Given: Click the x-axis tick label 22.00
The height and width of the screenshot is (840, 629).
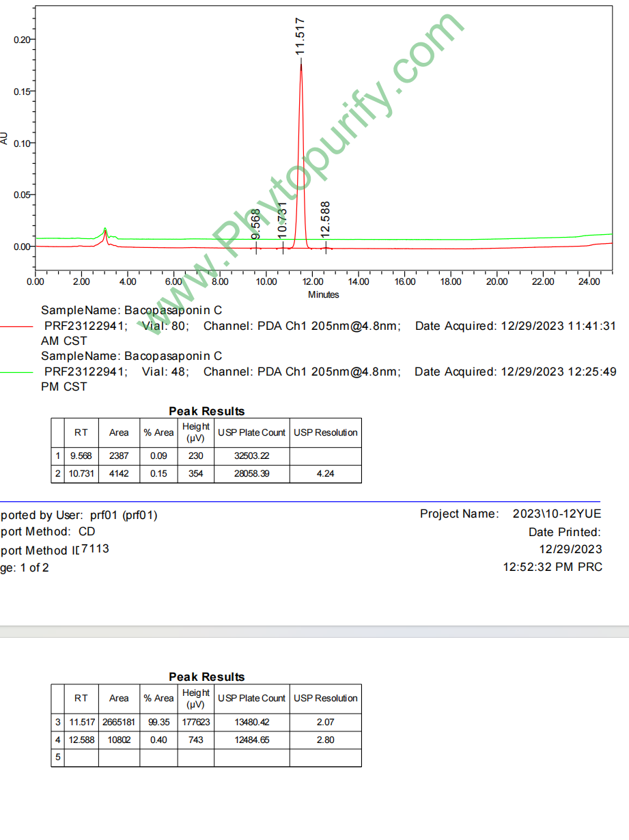Looking at the screenshot, I should tap(543, 281).
